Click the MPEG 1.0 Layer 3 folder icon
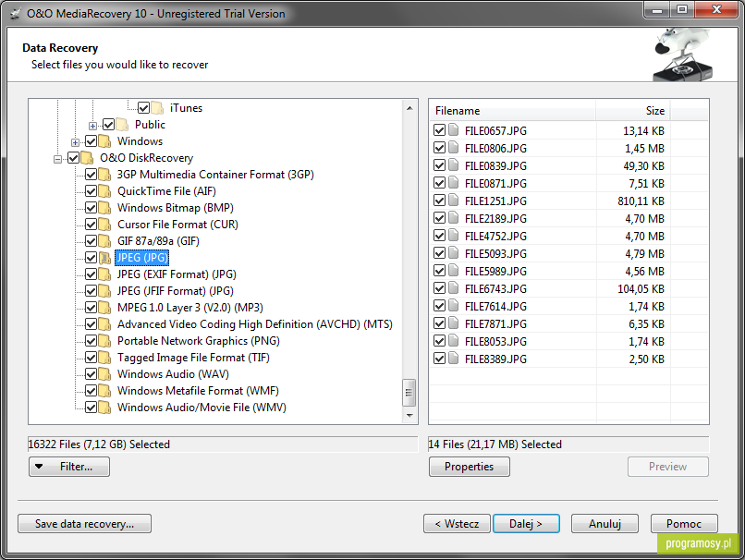This screenshot has width=745, height=560. pos(104,308)
